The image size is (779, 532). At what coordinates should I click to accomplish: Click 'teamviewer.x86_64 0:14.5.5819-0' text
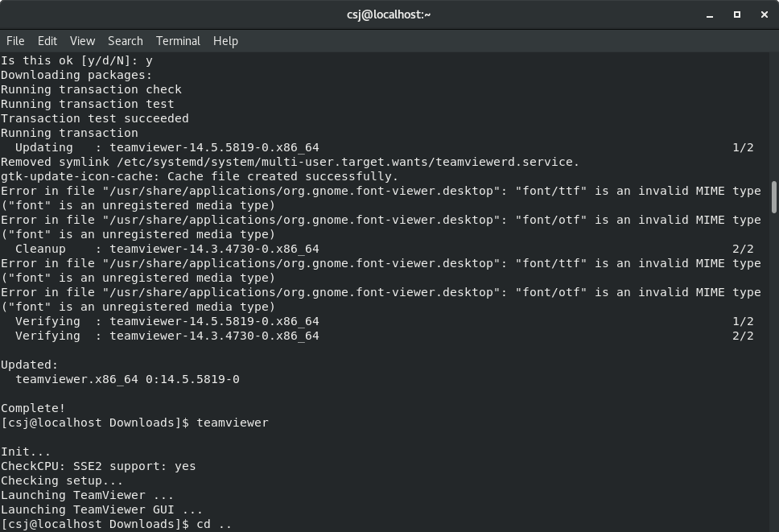click(128, 379)
